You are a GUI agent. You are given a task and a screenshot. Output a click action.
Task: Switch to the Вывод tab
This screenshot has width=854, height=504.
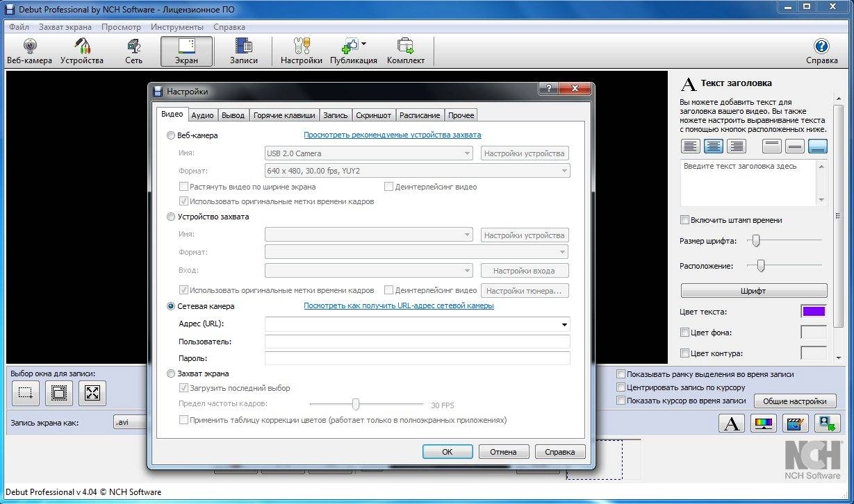click(233, 115)
